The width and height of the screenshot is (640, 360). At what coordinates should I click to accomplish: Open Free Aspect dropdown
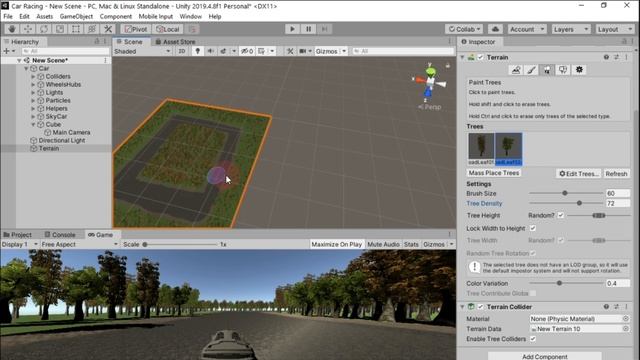coord(79,244)
